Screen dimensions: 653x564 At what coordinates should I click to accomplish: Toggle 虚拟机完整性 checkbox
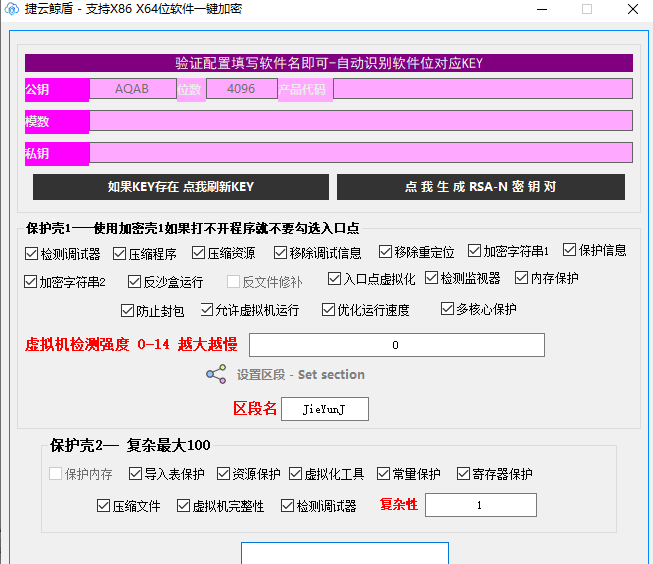pos(183,506)
